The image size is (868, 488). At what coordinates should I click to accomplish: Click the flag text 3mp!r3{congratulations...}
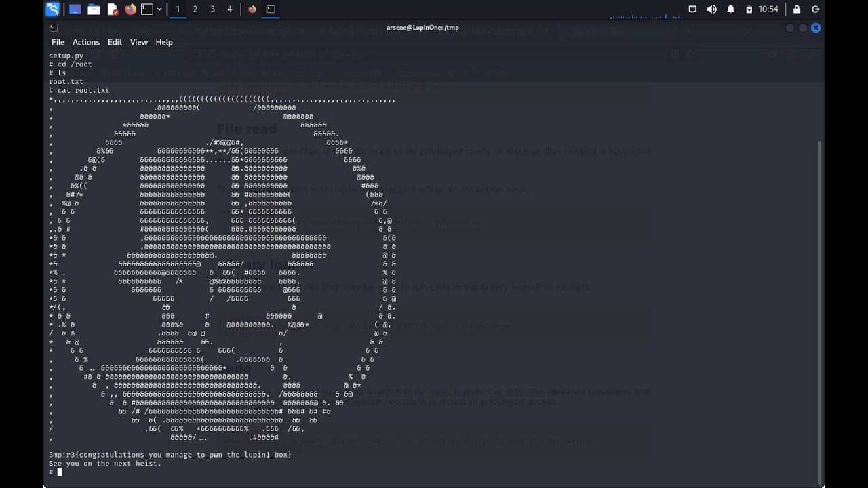[170, 454]
